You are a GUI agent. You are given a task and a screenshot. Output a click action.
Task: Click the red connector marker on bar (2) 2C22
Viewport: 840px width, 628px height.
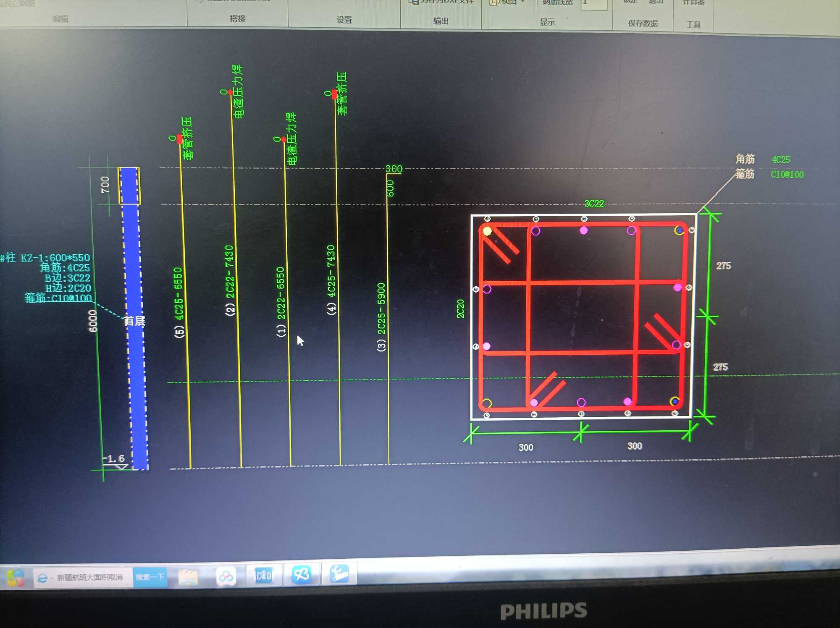[230, 92]
